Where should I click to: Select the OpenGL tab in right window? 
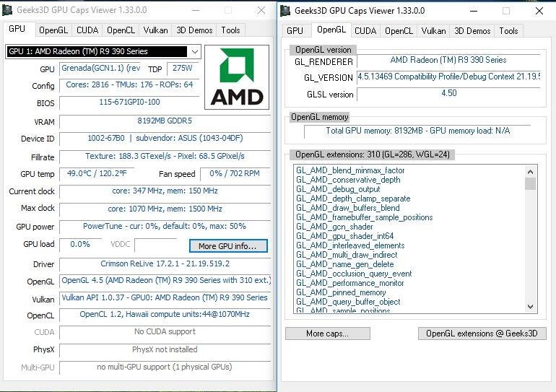click(x=331, y=30)
